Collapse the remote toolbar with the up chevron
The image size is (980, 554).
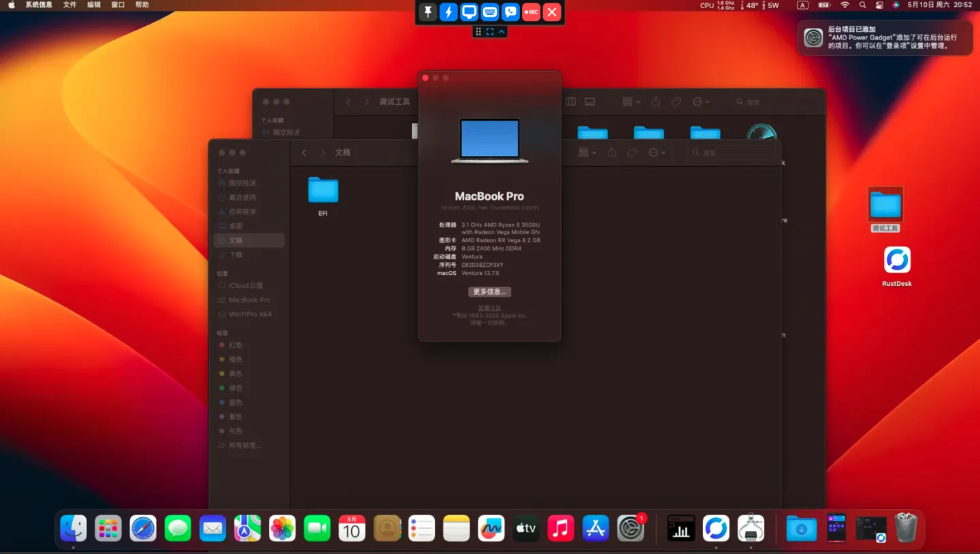coord(502,31)
